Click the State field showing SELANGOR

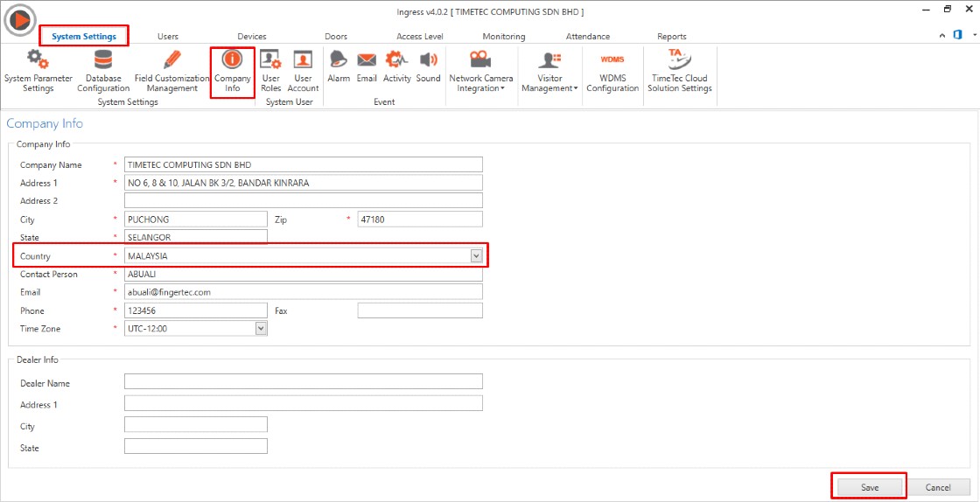tap(196, 237)
